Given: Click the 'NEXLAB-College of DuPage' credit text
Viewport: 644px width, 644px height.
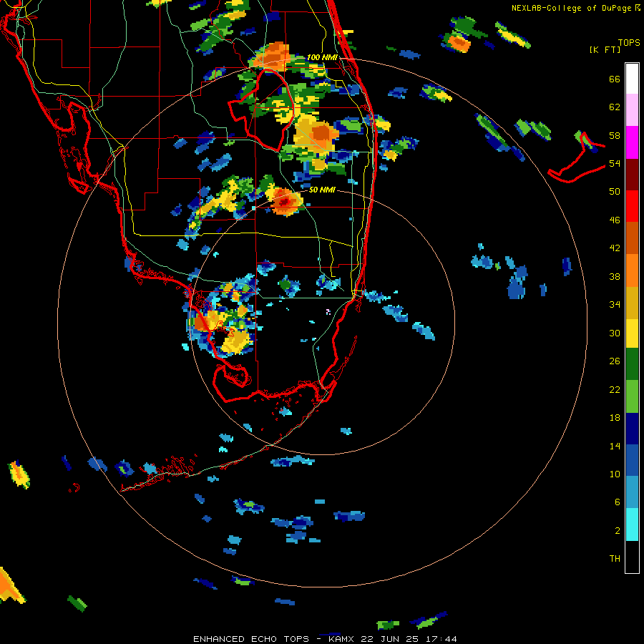Looking at the screenshot, I should coord(571,8).
